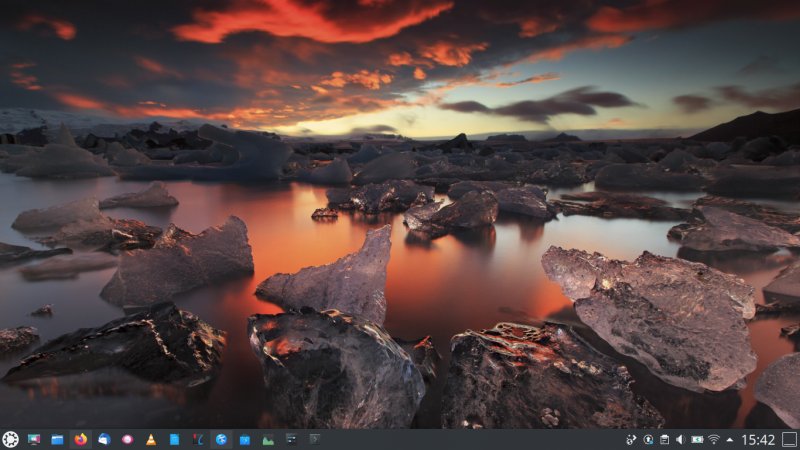
Task: Open VLC media player
Action: pos(151,439)
